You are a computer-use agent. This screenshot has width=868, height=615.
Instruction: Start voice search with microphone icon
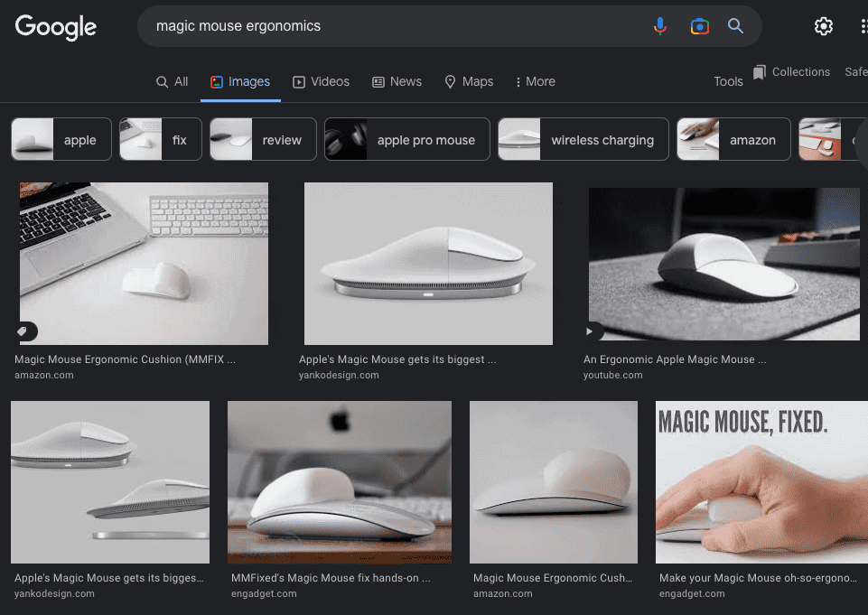[x=660, y=26]
